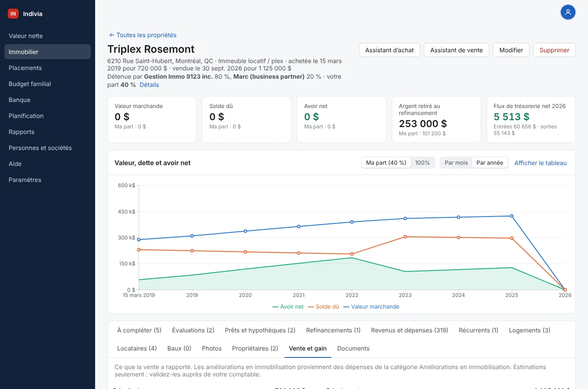
Task: Open Valeur nette in sidebar
Action: (48, 36)
